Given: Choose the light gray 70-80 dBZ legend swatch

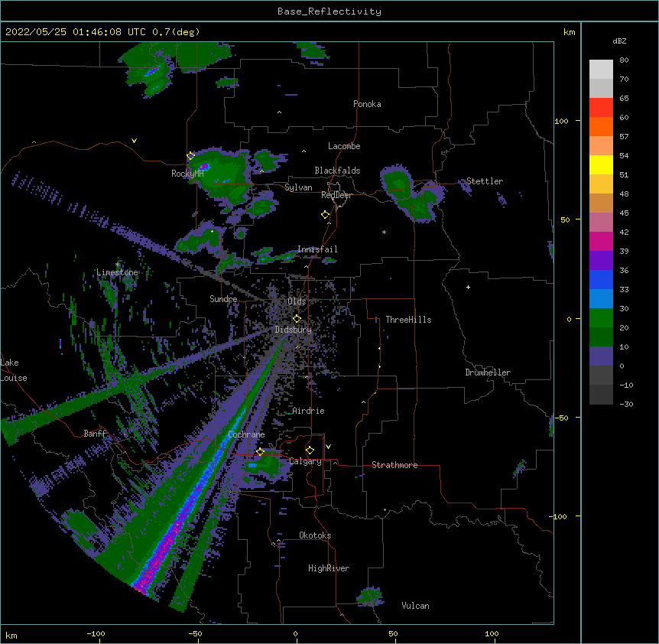Looking at the screenshot, I should [601, 70].
